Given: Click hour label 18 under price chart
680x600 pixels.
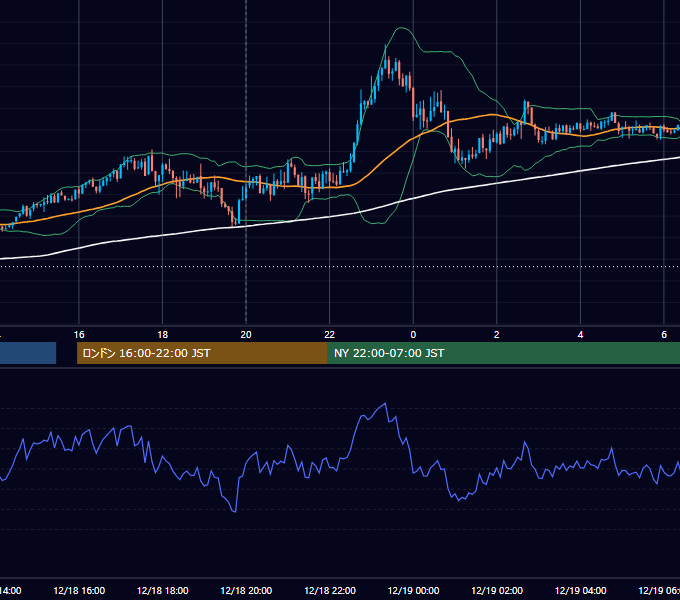Looking at the screenshot, I should (163, 335).
